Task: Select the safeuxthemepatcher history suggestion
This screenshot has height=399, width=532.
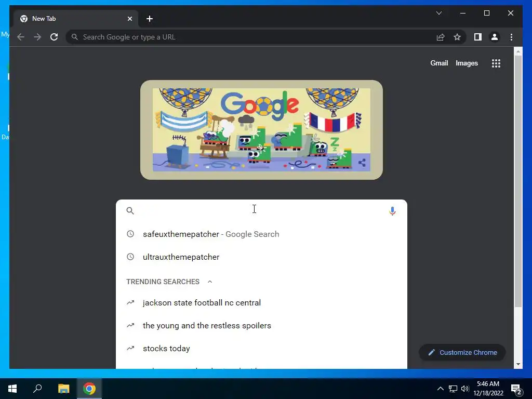Action: tap(261, 234)
